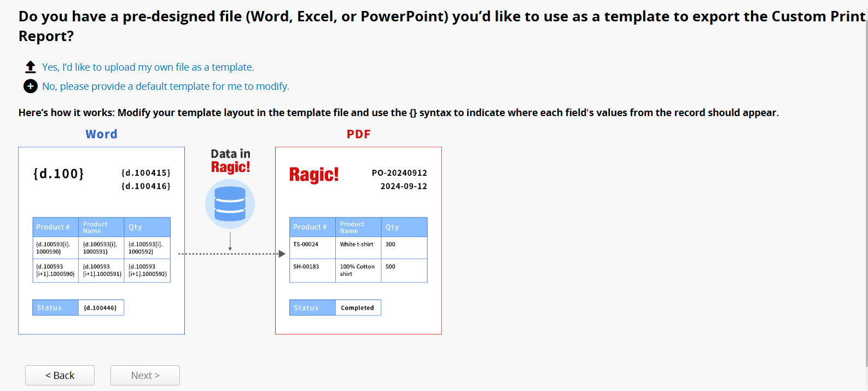Click the 'Data in Ragic!' label

pos(230,160)
